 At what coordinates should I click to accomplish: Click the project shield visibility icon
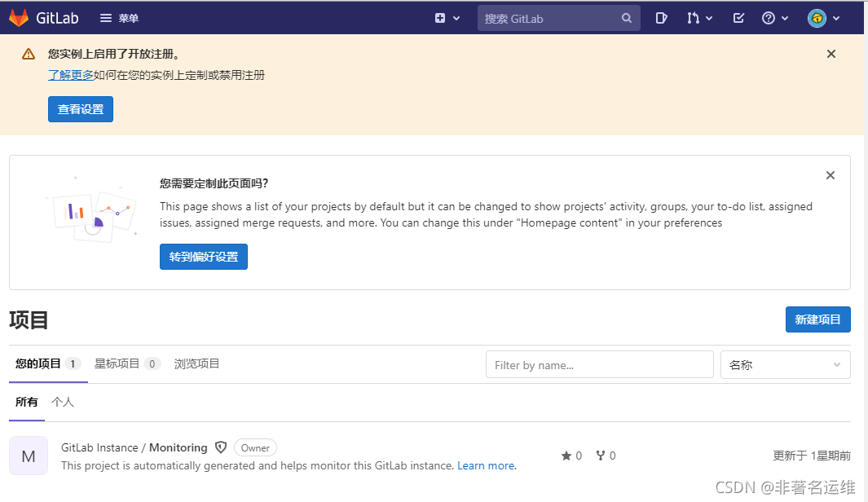221,447
